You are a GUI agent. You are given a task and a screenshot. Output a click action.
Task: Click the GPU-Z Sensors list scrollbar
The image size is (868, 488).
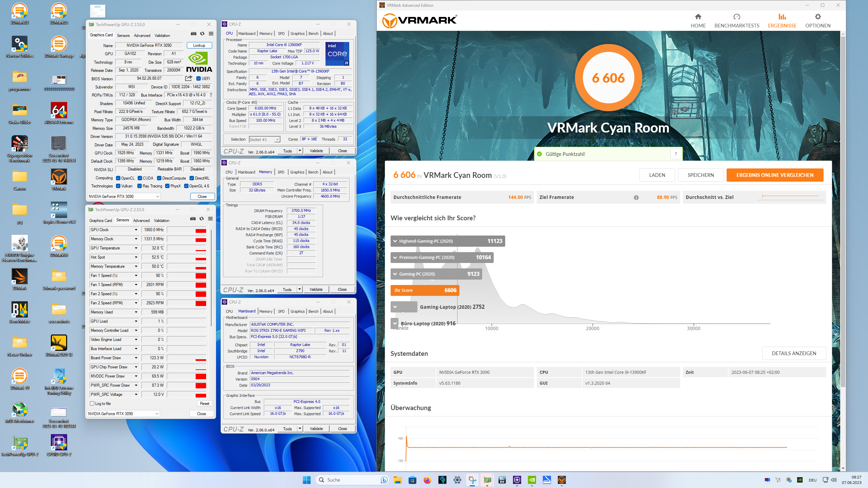(211, 278)
